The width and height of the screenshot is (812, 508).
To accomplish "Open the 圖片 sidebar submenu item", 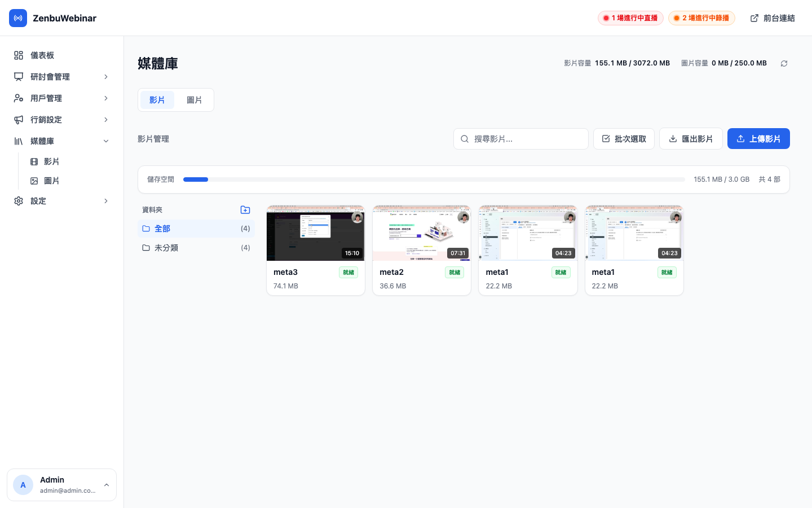I will (x=69, y=181).
